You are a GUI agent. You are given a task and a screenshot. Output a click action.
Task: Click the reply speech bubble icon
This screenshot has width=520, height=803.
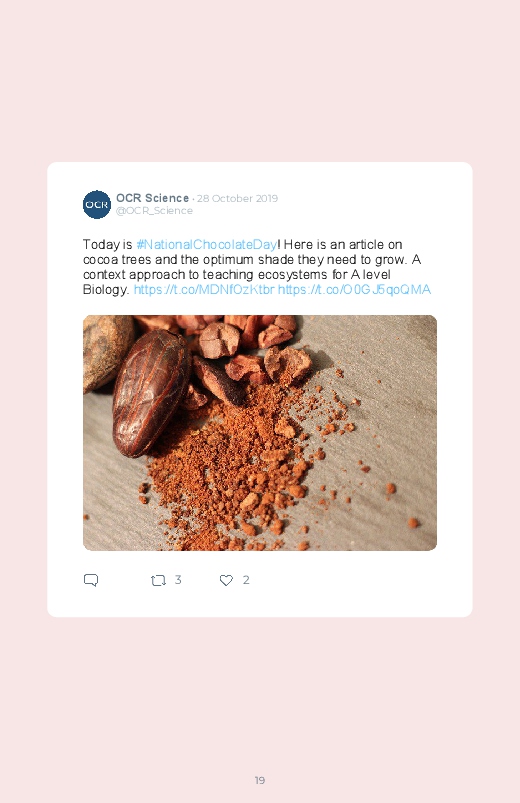[91, 580]
